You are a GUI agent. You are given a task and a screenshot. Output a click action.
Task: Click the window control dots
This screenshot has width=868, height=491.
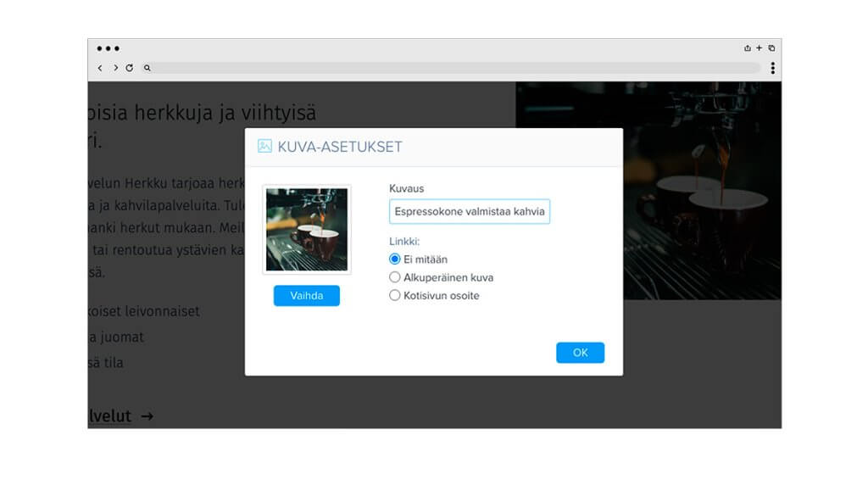[x=108, y=48]
